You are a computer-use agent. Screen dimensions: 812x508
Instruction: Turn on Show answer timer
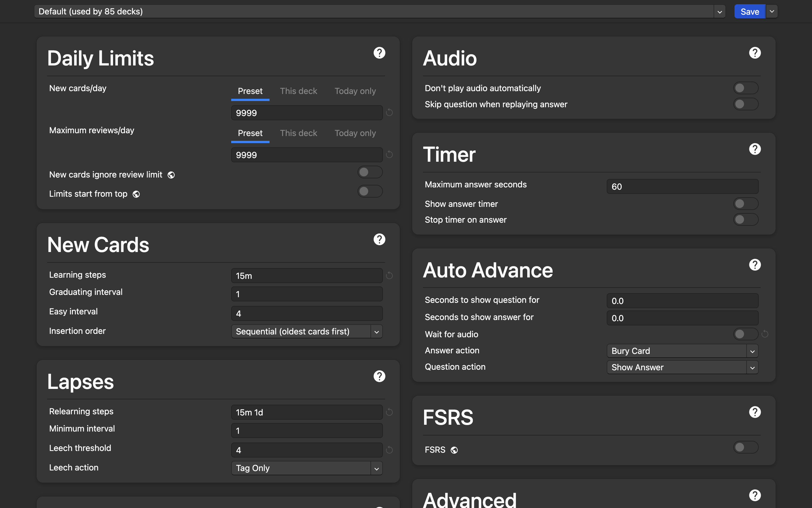[745, 203]
